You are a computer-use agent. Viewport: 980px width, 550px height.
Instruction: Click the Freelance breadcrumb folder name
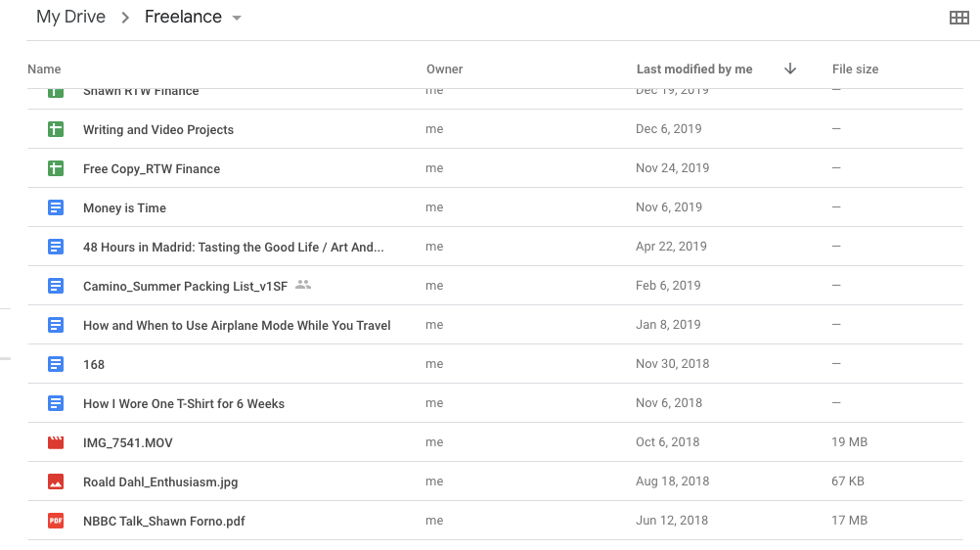(x=183, y=18)
